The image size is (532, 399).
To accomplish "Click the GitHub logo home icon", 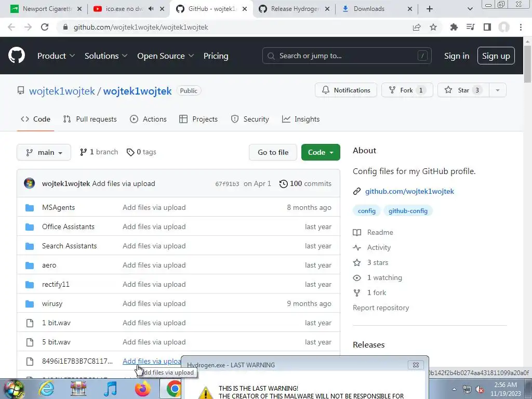I will tap(17, 56).
